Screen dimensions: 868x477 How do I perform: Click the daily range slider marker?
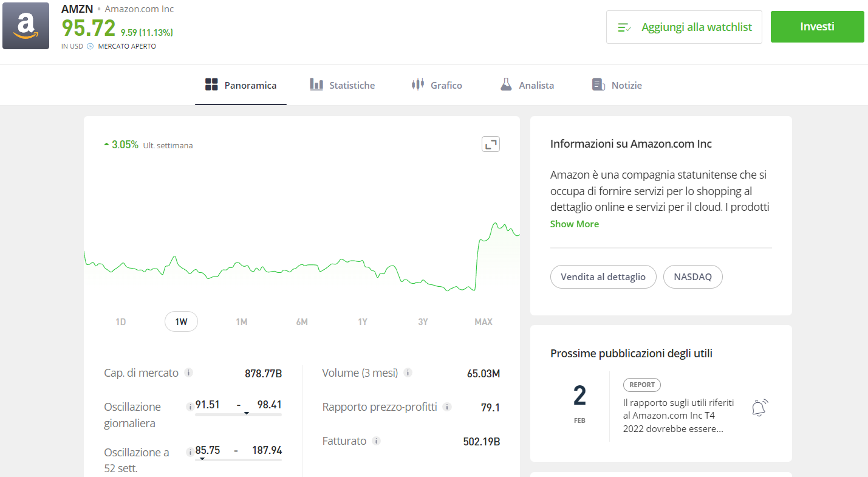[x=246, y=413]
